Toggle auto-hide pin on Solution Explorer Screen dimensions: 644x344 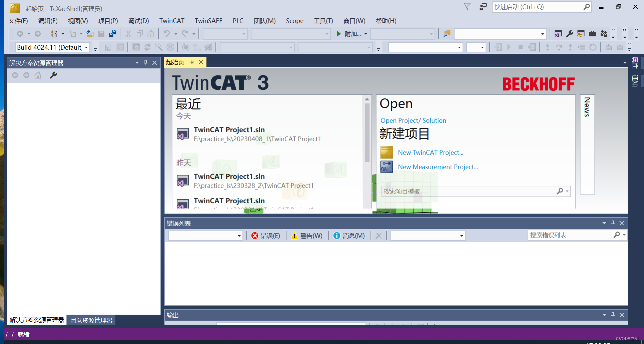[x=146, y=62]
